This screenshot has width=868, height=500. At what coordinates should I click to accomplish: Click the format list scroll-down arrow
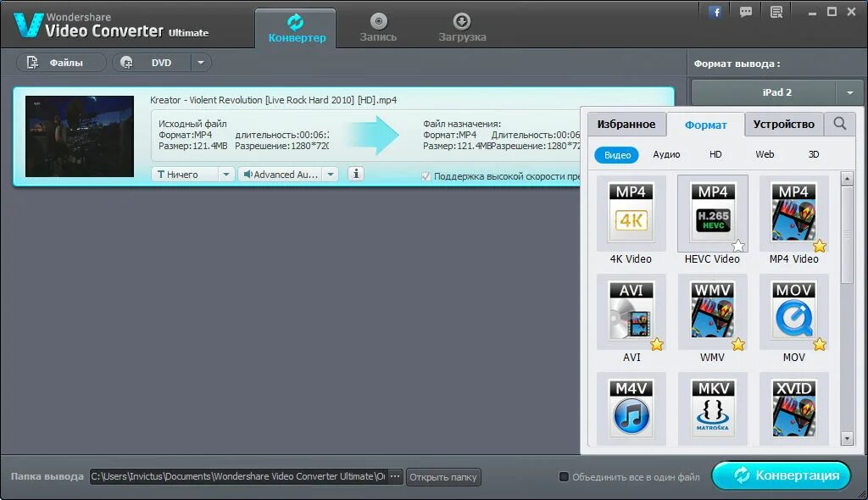[847, 438]
